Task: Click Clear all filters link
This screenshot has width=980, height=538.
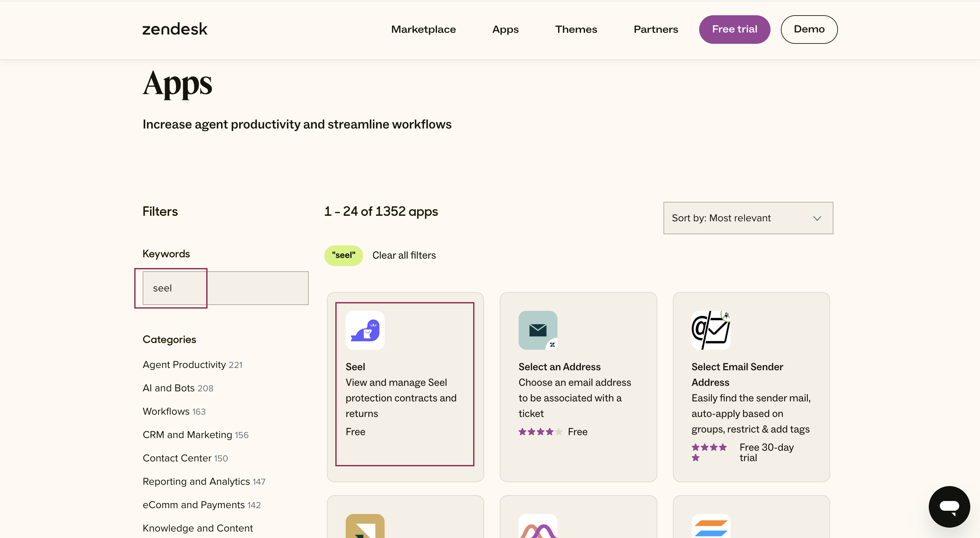Action: pyautogui.click(x=404, y=255)
